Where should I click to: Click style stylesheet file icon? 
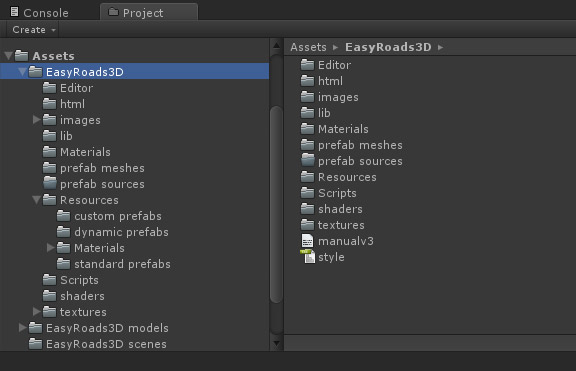(308, 256)
